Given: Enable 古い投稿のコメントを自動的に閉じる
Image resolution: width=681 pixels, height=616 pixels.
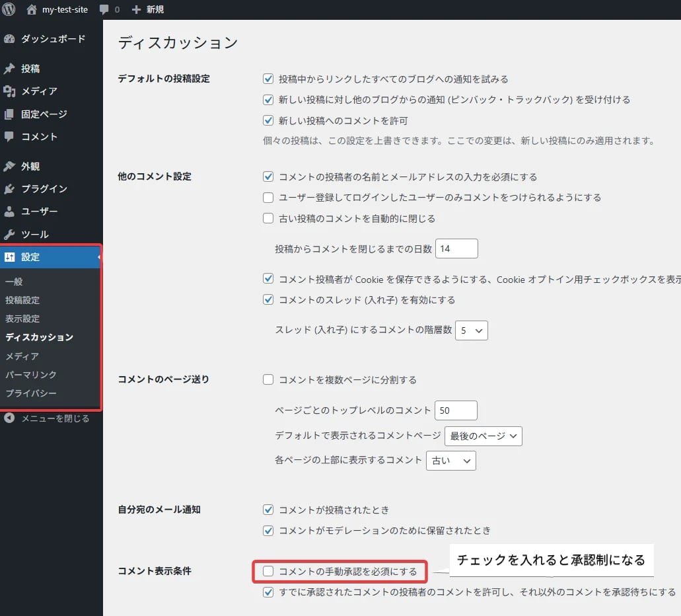Looking at the screenshot, I should tap(268, 217).
